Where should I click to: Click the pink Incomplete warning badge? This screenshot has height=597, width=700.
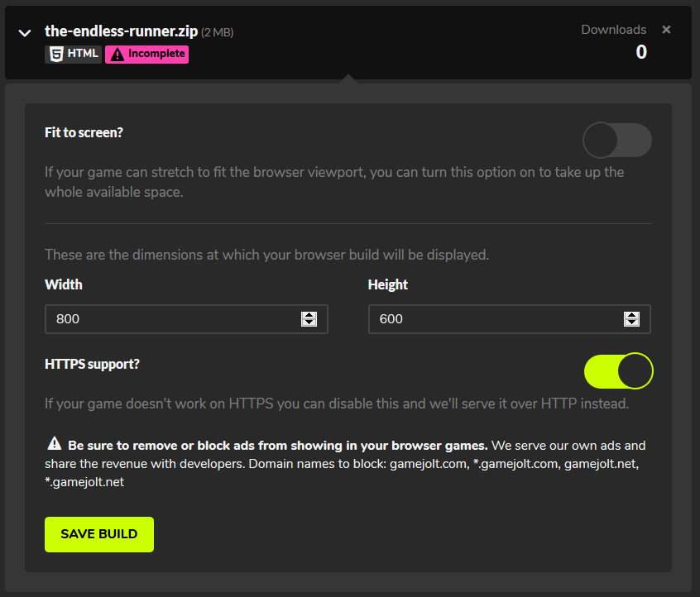click(x=146, y=55)
